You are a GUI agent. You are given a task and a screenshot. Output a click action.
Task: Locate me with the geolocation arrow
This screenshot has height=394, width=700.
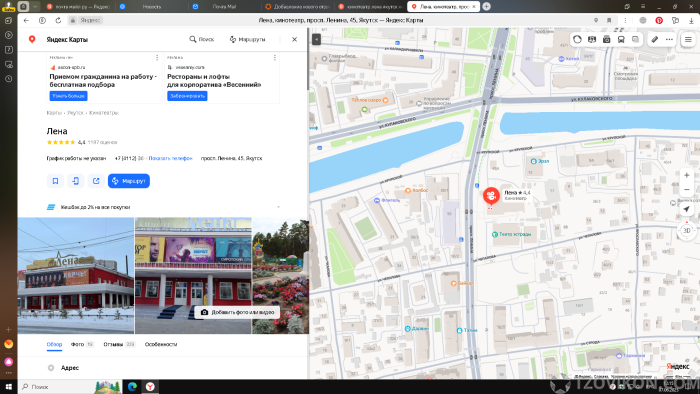pyautogui.click(x=687, y=209)
